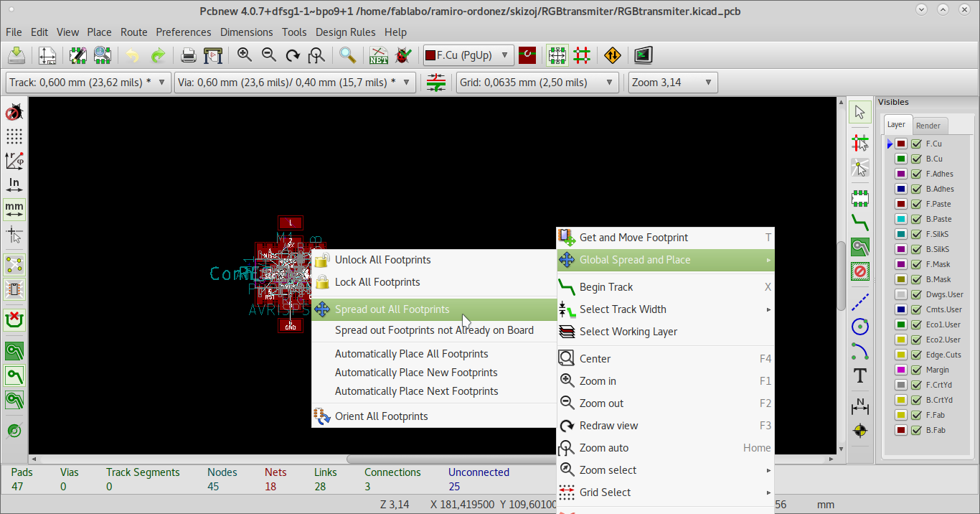Image resolution: width=980 pixels, height=514 pixels.
Task: Toggle the F.SilkS layer checkbox
Action: (x=916, y=234)
